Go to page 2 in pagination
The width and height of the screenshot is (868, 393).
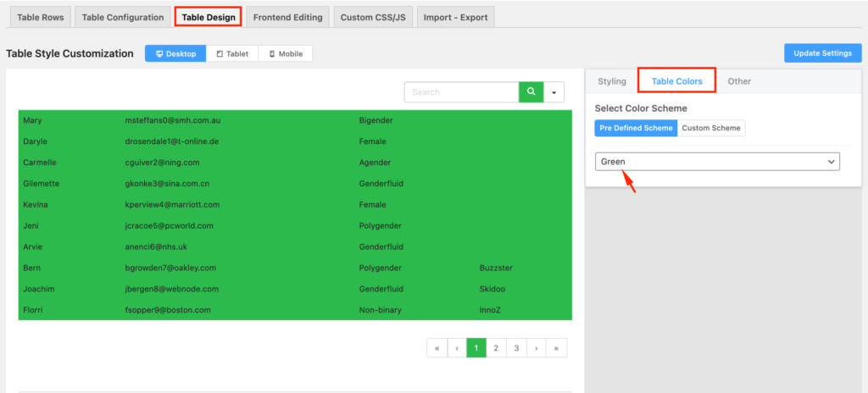pyautogui.click(x=496, y=348)
